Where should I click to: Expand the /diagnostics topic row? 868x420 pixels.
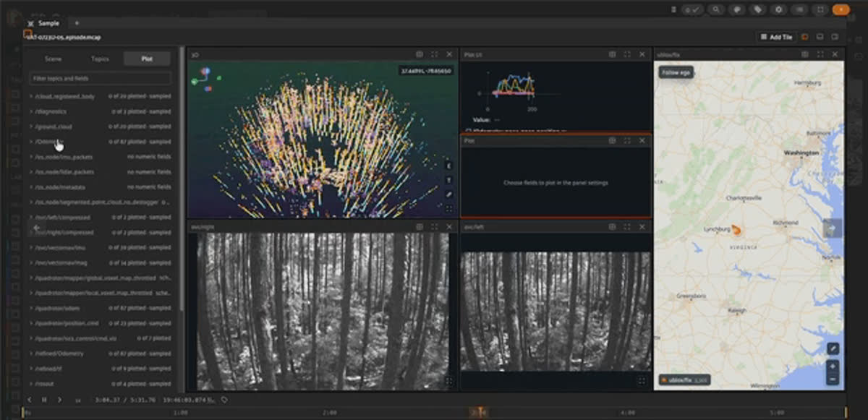[x=100, y=111]
